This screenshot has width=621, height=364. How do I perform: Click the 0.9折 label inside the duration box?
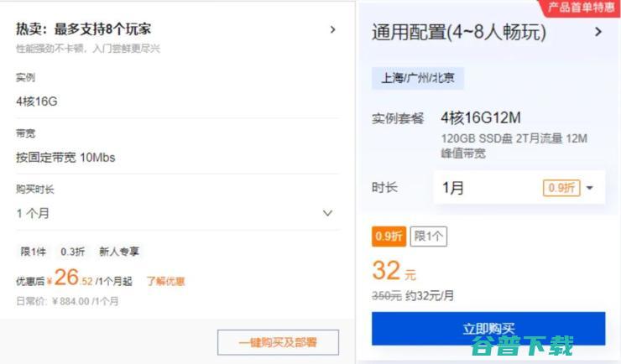pyautogui.click(x=561, y=188)
